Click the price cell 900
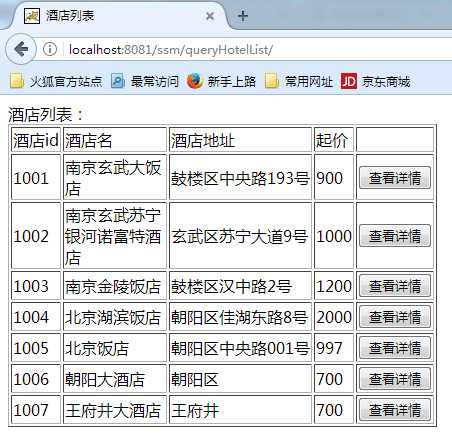452x437 pixels. (334, 177)
